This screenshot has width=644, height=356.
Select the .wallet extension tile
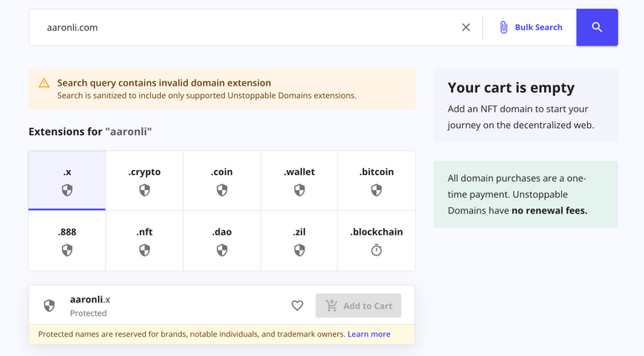tap(299, 180)
